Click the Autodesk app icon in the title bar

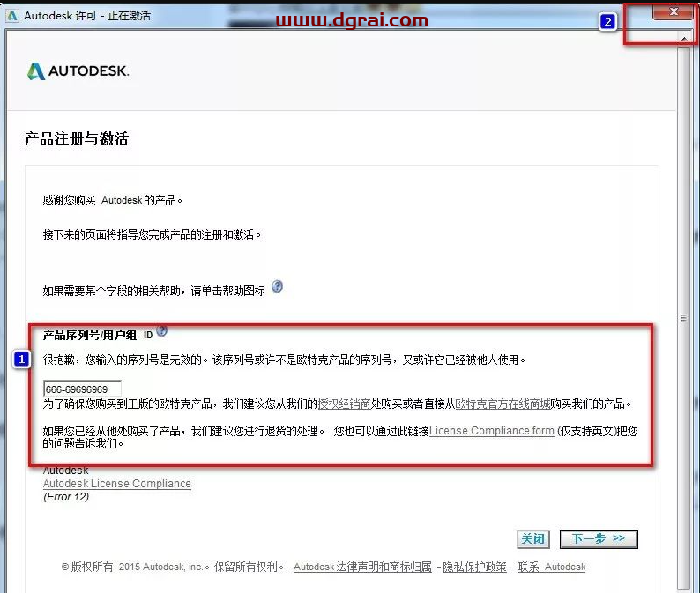12,16
